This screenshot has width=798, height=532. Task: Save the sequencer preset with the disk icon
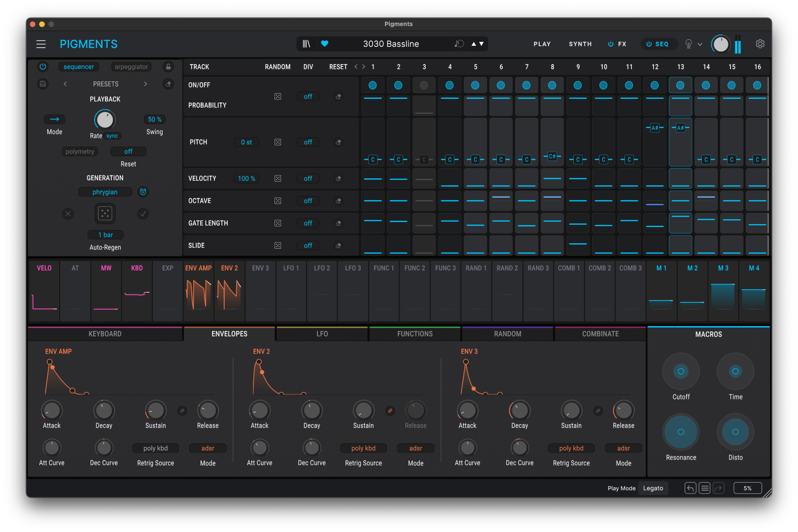42,84
